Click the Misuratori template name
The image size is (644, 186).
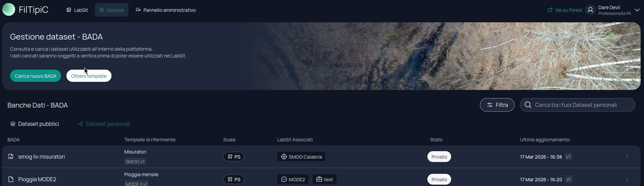click(x=135, y=152)
